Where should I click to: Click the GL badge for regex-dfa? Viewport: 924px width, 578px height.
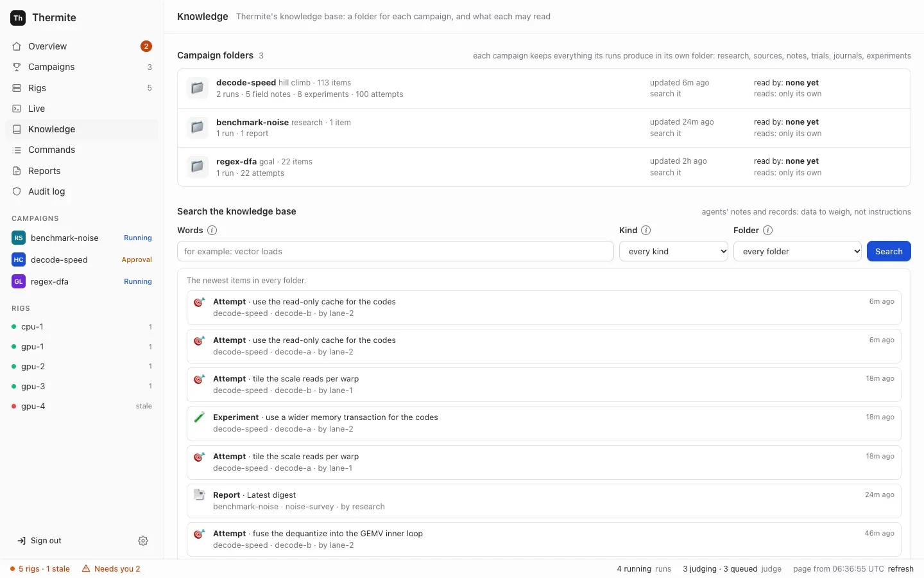(19, 281)
